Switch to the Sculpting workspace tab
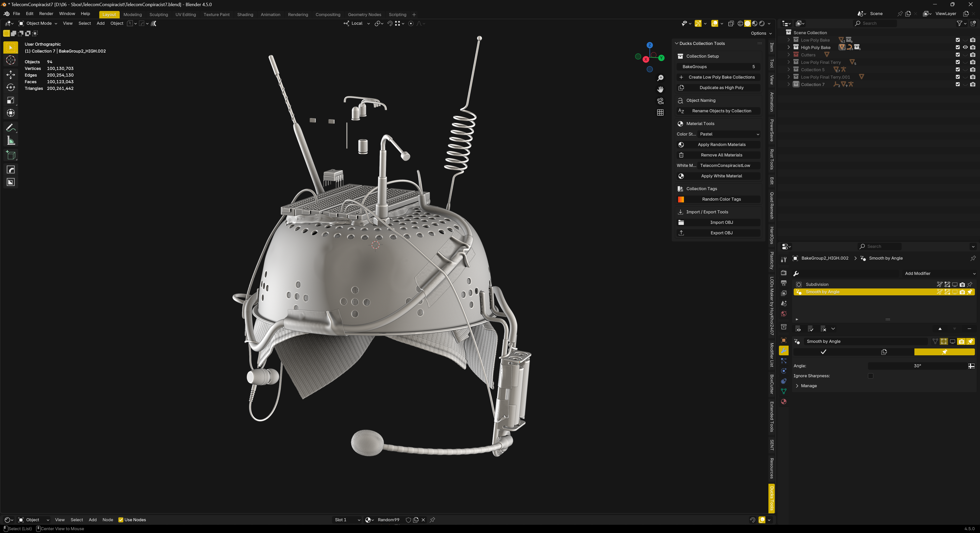 [x=158, y=15]
